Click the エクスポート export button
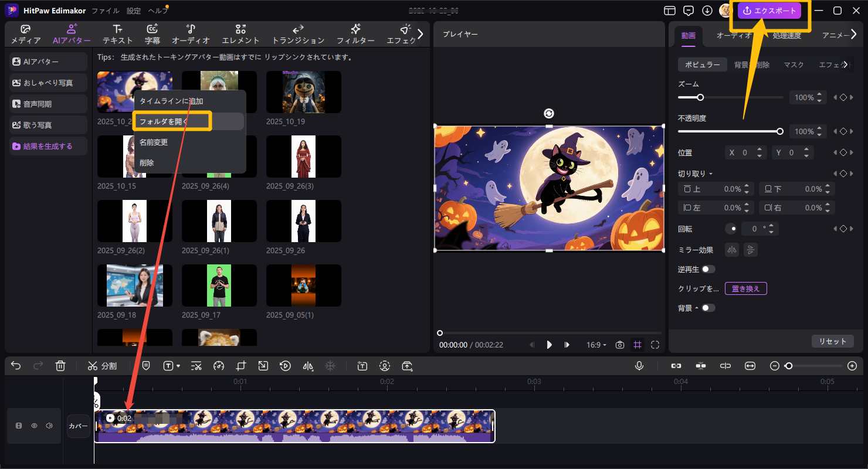 tap(769, 11)
